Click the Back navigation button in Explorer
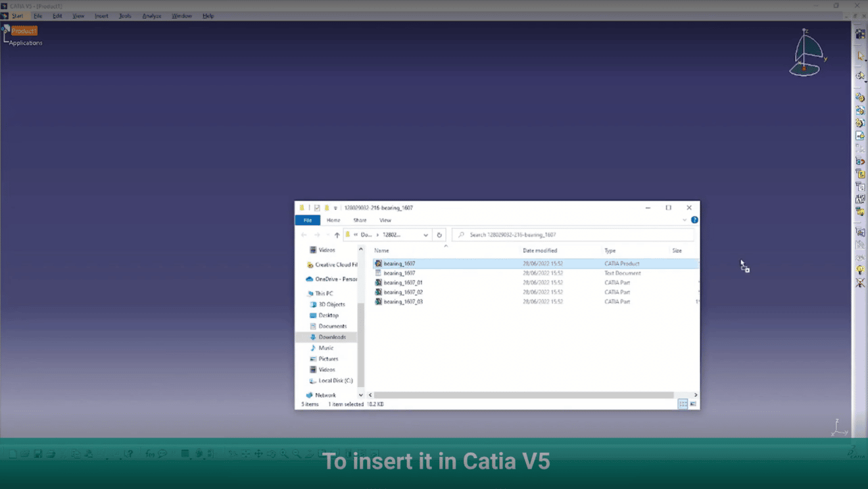 [x=303, y=234]
